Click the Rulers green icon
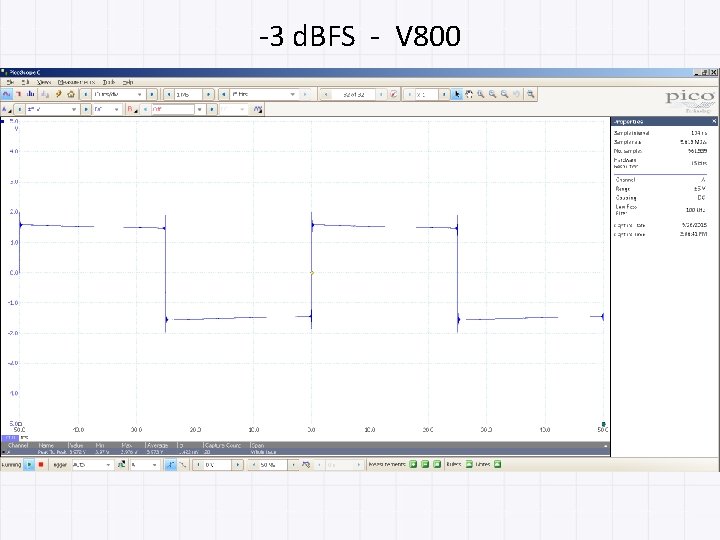This screenshot has height=540, width=720. point(469,464)
